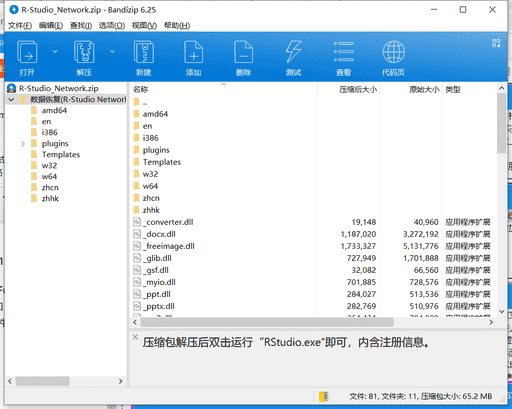Sort by 类型 column header

click(x=453, y=89)
